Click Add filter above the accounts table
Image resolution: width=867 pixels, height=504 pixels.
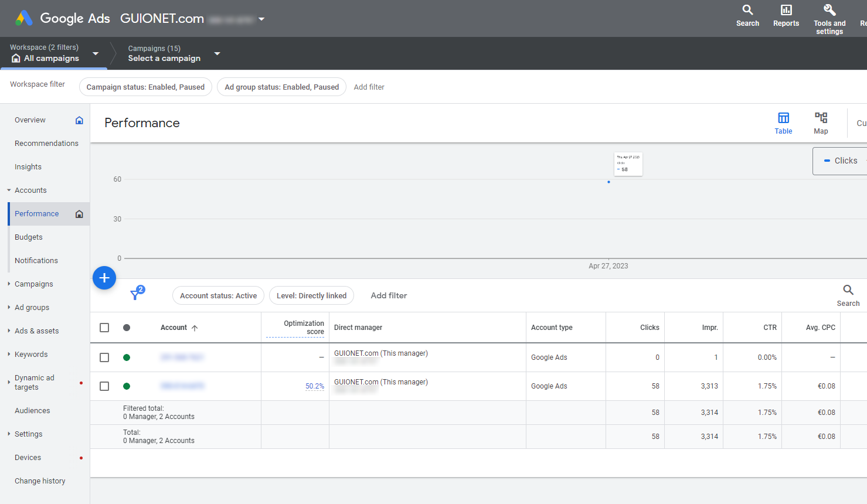[389, 295]
